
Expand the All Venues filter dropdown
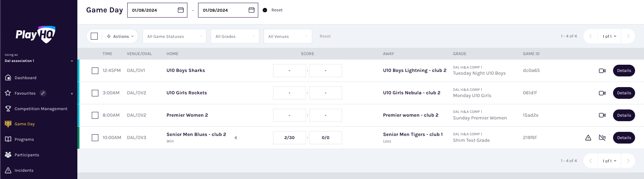click(x=288, y=36)
